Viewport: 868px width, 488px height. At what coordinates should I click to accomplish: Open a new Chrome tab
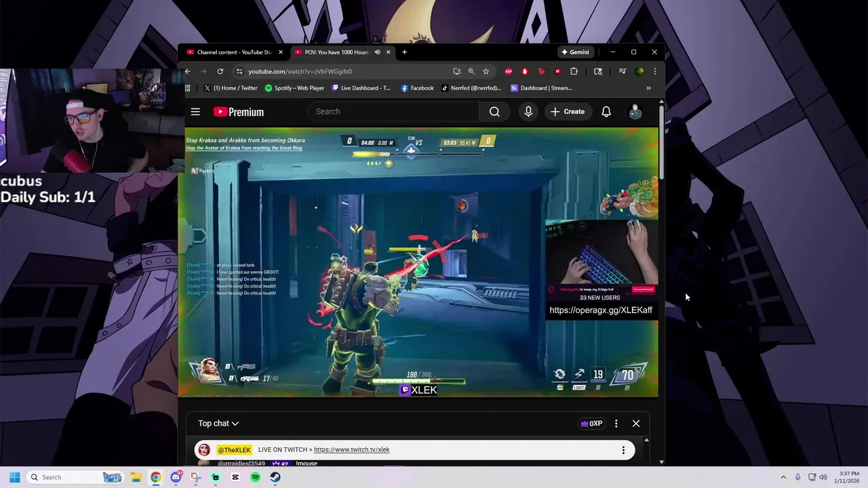point(404,52)
